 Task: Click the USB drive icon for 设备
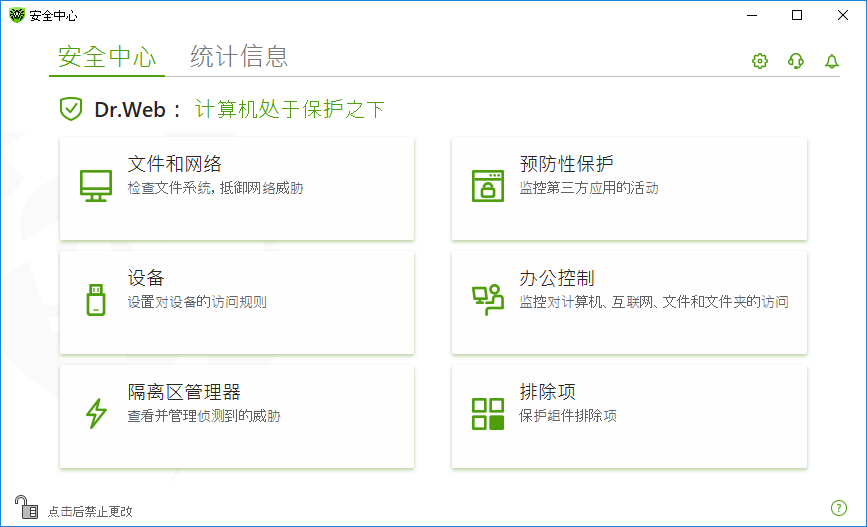click(96, 300)
